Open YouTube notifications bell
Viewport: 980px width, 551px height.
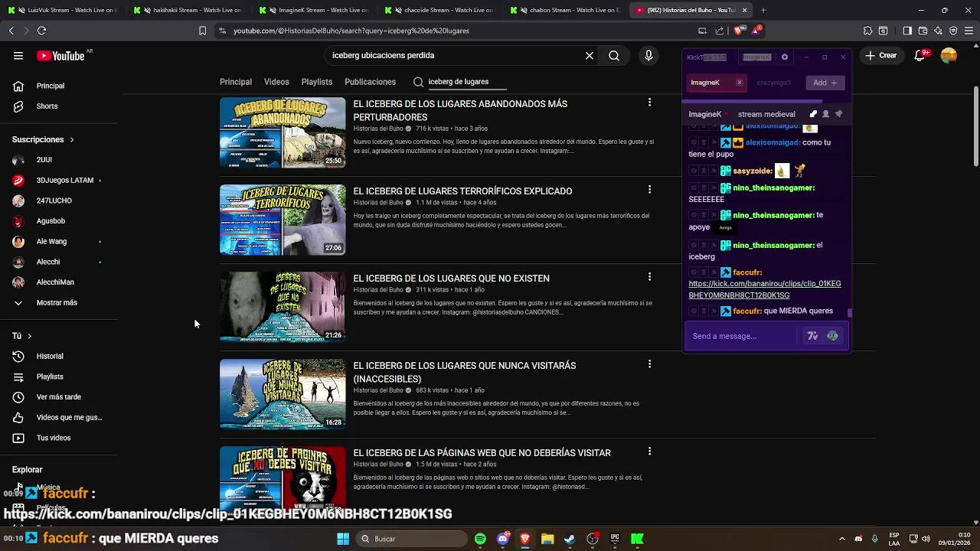921,56
